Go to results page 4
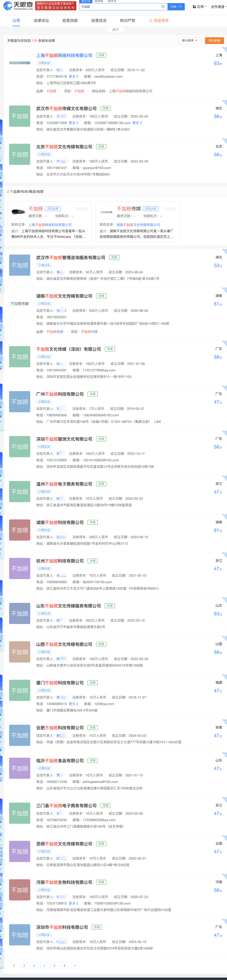The image size is (227, 980). click(x=44, y=965)
